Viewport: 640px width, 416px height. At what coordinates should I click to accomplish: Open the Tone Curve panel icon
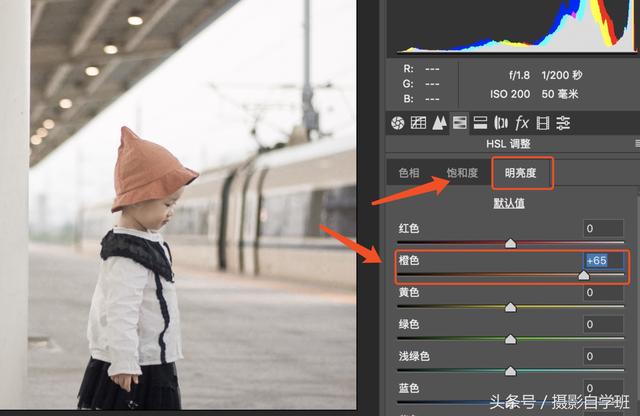pyautogui.click(x=418, y=123)
